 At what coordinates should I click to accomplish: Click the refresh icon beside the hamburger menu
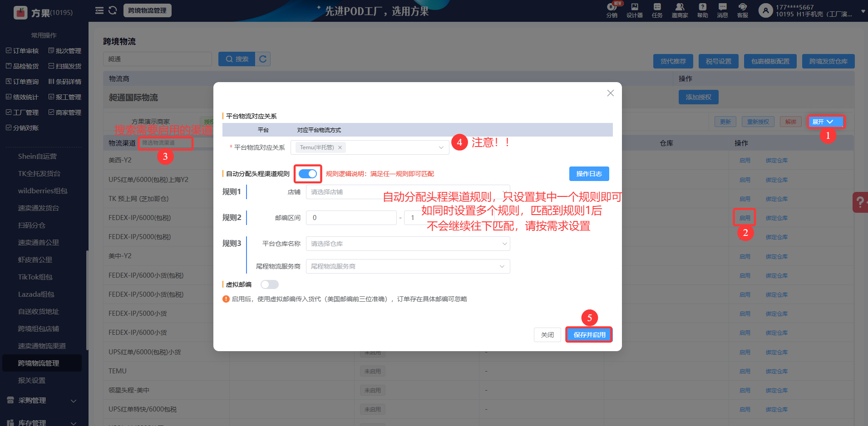pos(112,10)
